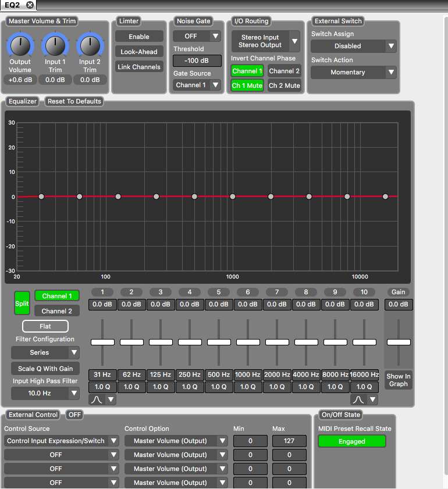Click the band 3 label button

pos(161,292)
